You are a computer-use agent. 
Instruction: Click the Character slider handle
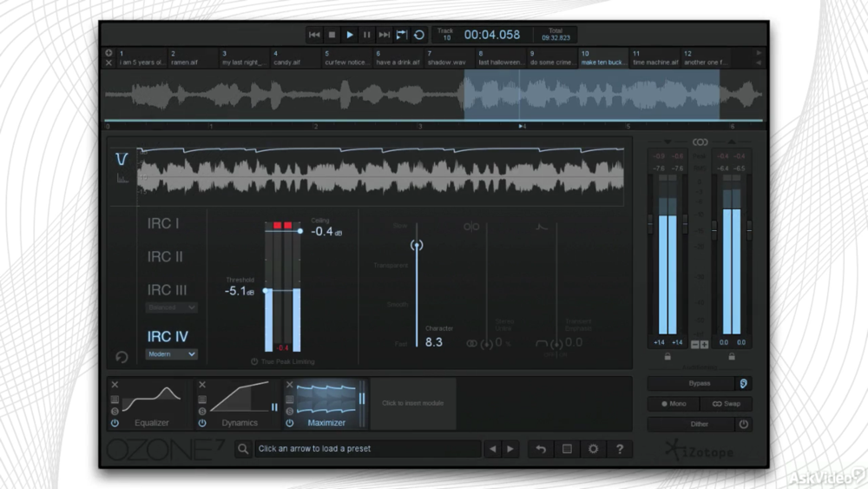point(417,246)
